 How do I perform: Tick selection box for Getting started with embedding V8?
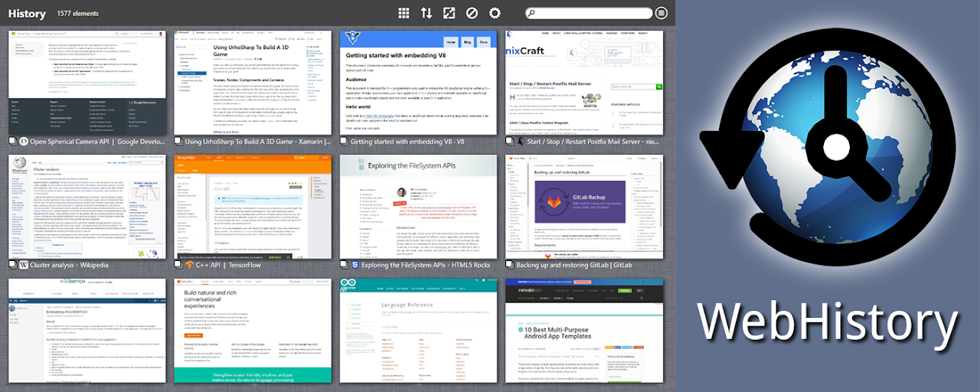pos(343,142)
